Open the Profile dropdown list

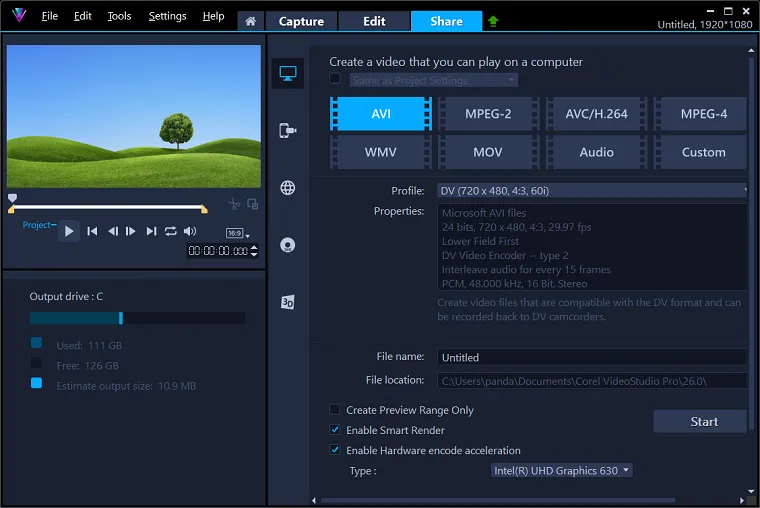click(592, 190)
